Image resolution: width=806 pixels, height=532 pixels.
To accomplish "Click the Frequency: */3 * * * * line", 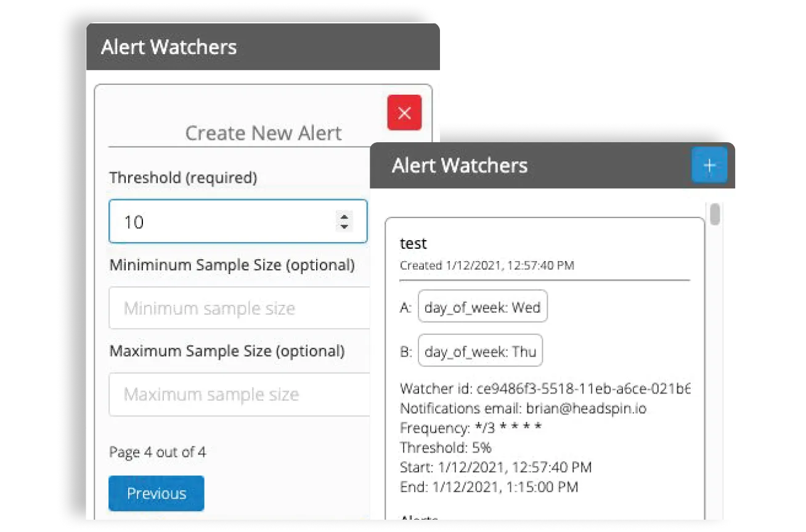I will 471,427.
